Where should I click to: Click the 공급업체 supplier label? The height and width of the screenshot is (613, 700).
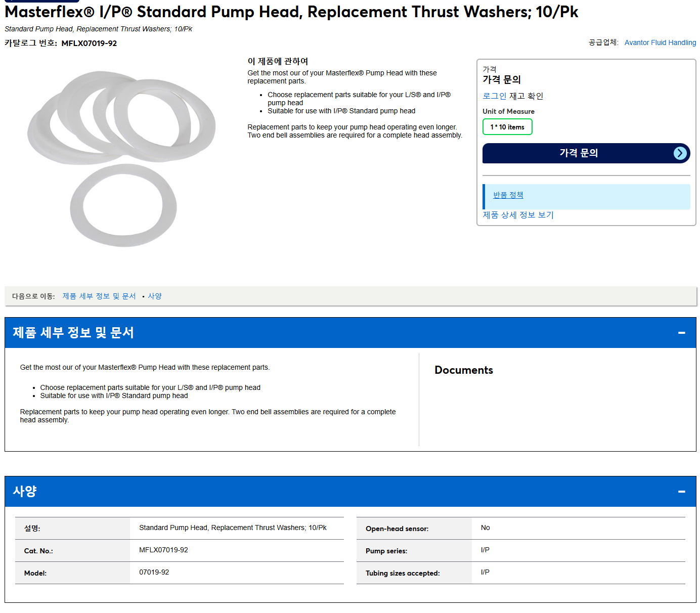(603, 42)
